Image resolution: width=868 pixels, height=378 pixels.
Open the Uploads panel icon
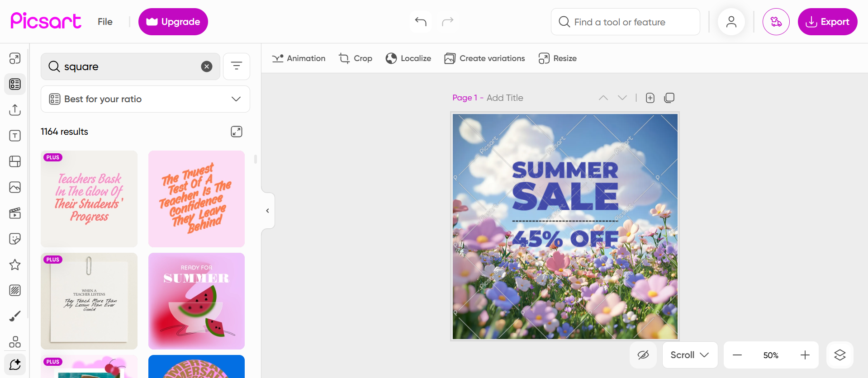[15, 110]
